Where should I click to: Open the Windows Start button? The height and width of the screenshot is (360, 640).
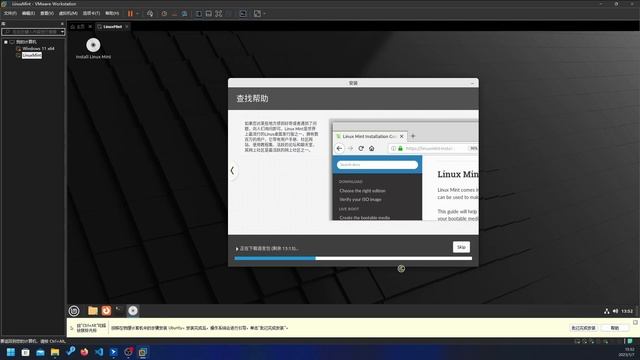pyautogui.click(x=11, y=352)
